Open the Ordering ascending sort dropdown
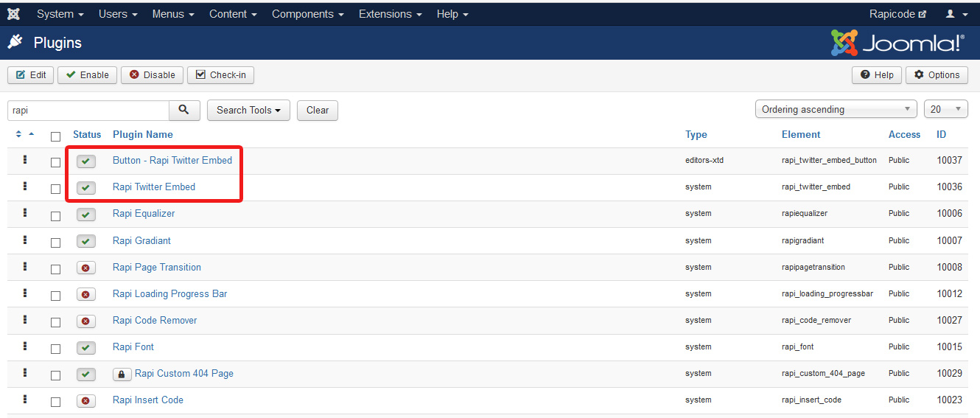Viewport: 980px width, 418px height. (x=836, y=109)
